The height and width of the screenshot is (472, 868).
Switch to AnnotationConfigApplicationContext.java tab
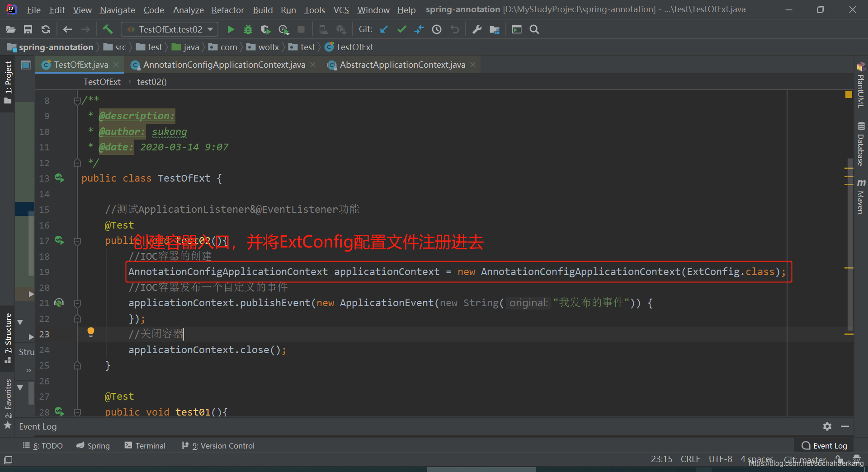[x=224, y=65]
